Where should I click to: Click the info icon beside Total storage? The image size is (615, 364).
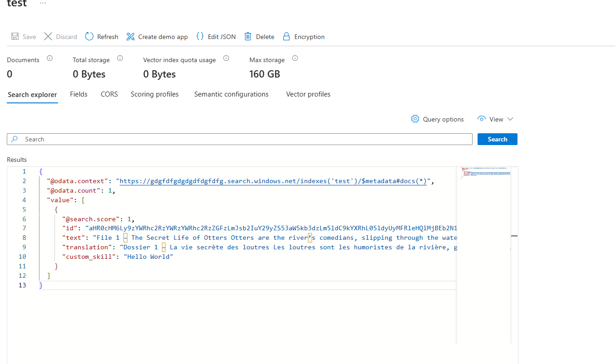click(x=120, y=58)
